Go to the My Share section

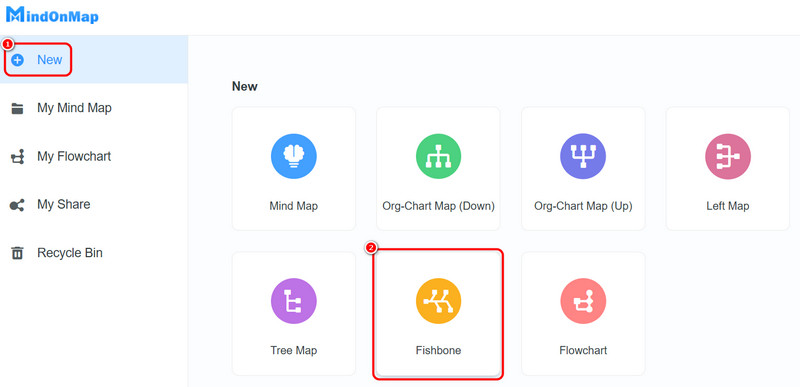point(94,204)
